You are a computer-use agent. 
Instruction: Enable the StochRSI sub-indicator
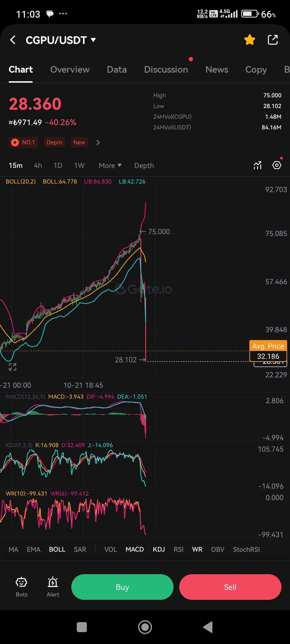[246, 549]
